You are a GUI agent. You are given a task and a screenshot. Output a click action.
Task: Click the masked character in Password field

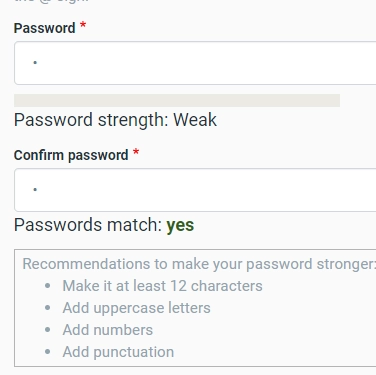click(35, 62)
